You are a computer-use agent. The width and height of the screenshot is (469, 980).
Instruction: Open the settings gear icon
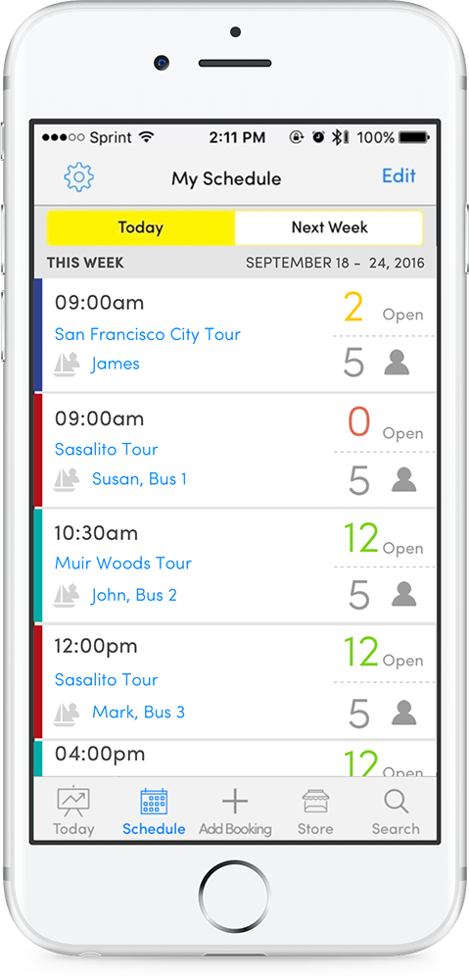point(78,177)
